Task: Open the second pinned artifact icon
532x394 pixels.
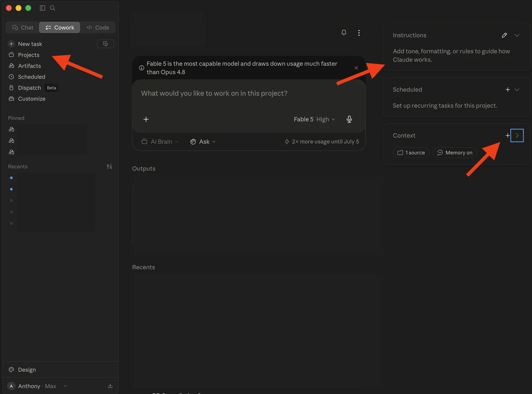Action: [11, 141]
